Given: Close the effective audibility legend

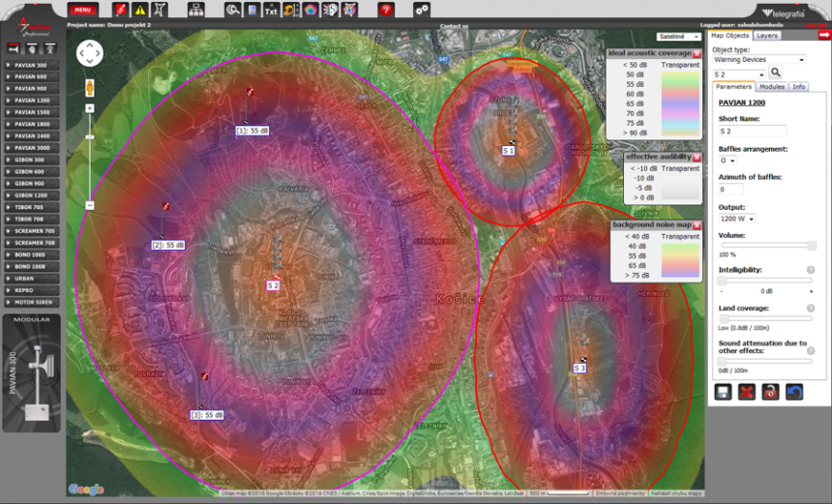Looking at the screenshot, I should (x=697, y=157).
